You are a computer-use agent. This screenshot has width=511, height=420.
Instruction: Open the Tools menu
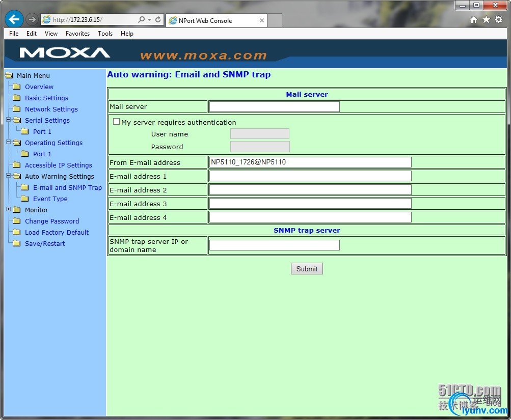pos(105,34)
